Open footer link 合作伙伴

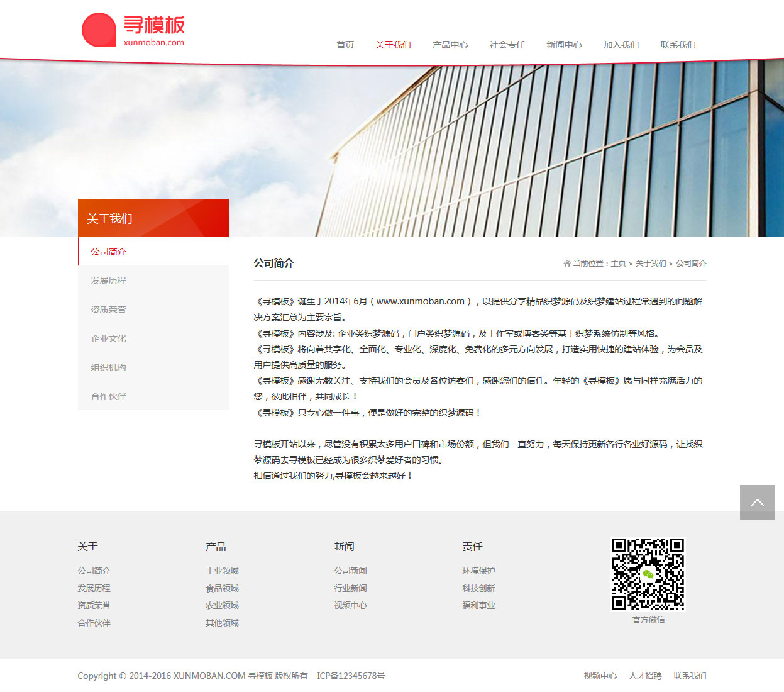point(94,623)
